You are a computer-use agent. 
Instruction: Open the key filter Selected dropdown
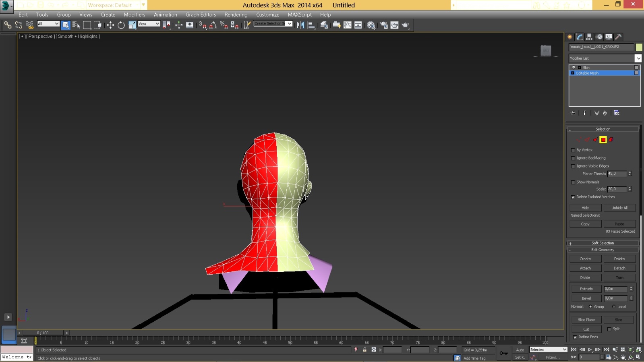tap(549, 350)
